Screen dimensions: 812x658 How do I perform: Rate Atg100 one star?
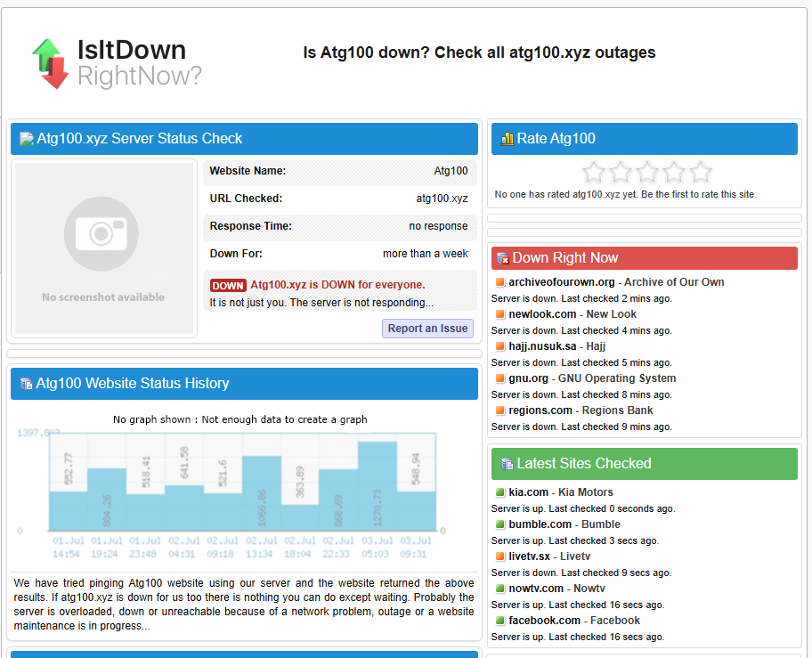(594, 173)
